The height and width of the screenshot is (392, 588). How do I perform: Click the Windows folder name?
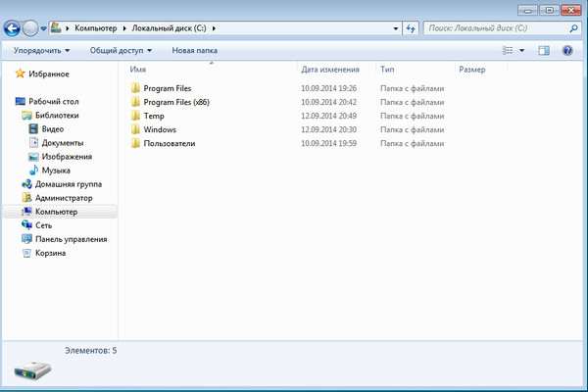[x=160, y=129]
